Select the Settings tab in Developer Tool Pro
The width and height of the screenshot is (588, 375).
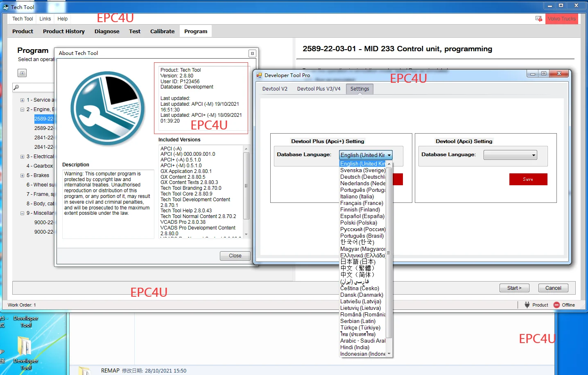point(360,89)
